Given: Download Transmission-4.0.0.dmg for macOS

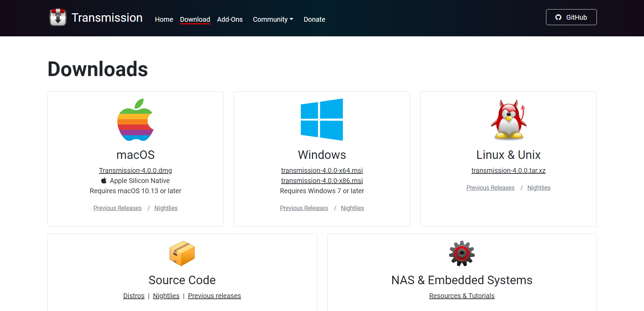Looking at the screenshot, I should tap(135, 170).
